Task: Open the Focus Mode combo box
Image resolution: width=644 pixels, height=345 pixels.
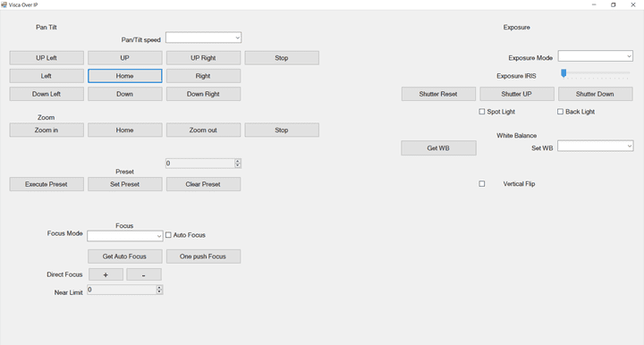Action: pos(125,236)
